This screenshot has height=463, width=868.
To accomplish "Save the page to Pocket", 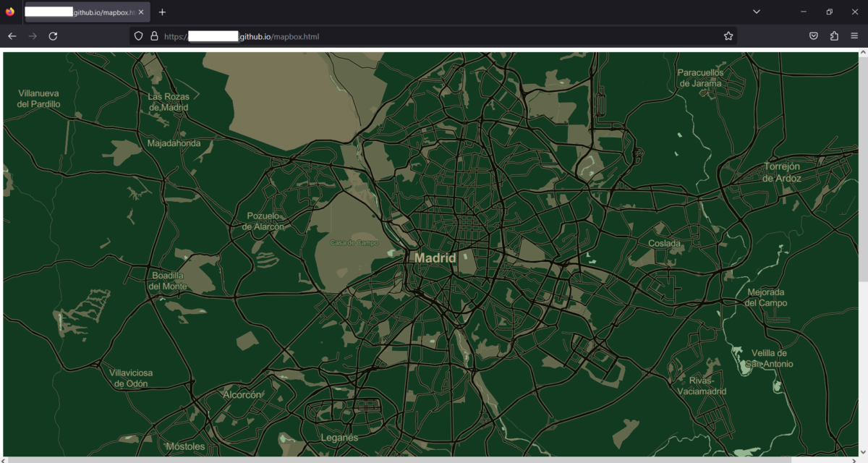I will coord(813,35).
